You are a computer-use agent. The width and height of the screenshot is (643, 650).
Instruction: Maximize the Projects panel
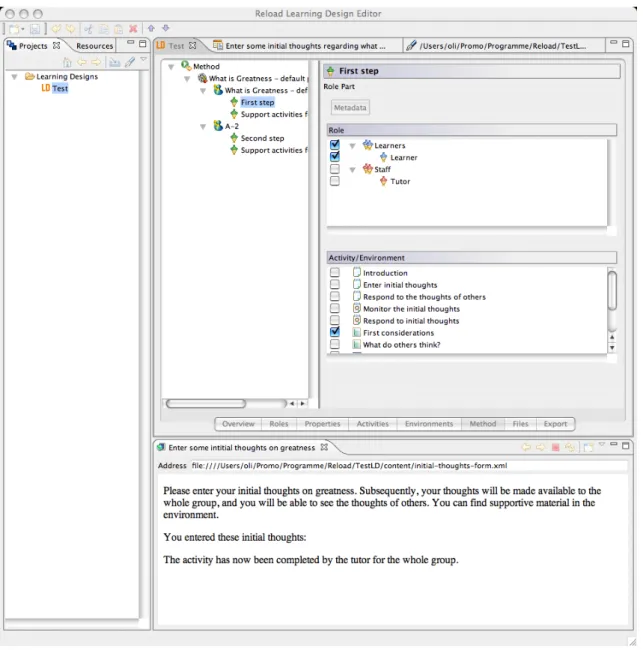[143, 44]
